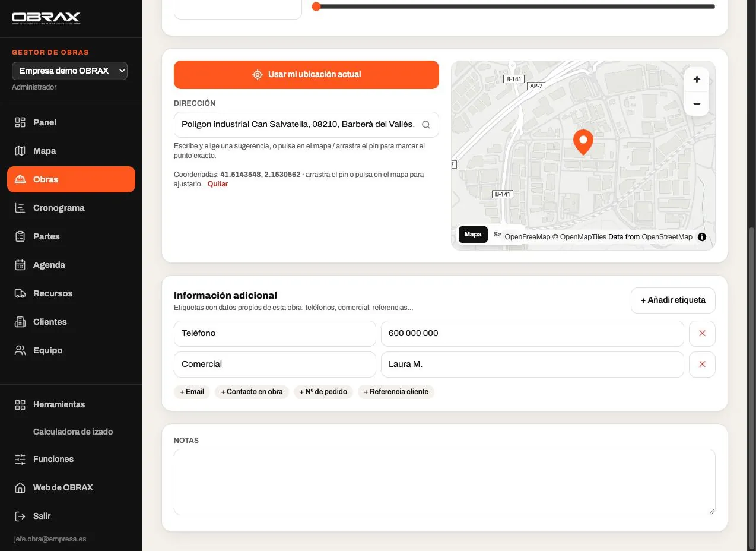
Task: Zoom in the map with plus button
Action: tap(697, 80)
